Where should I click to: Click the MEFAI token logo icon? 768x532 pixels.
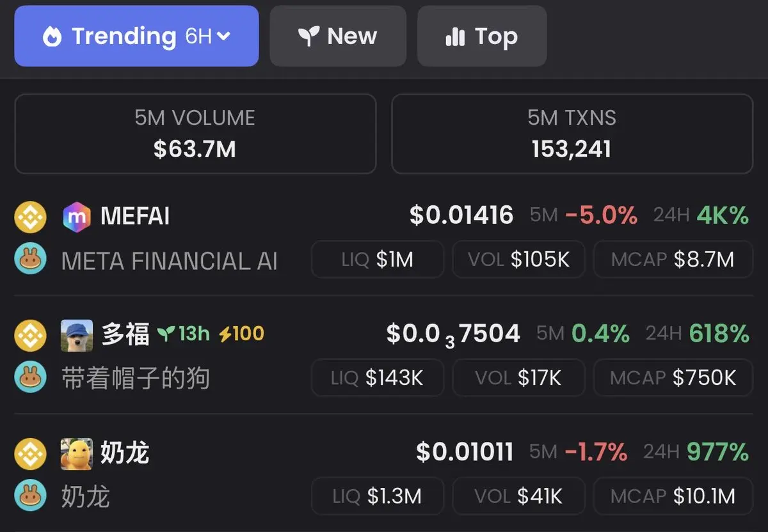coord(77,217)
